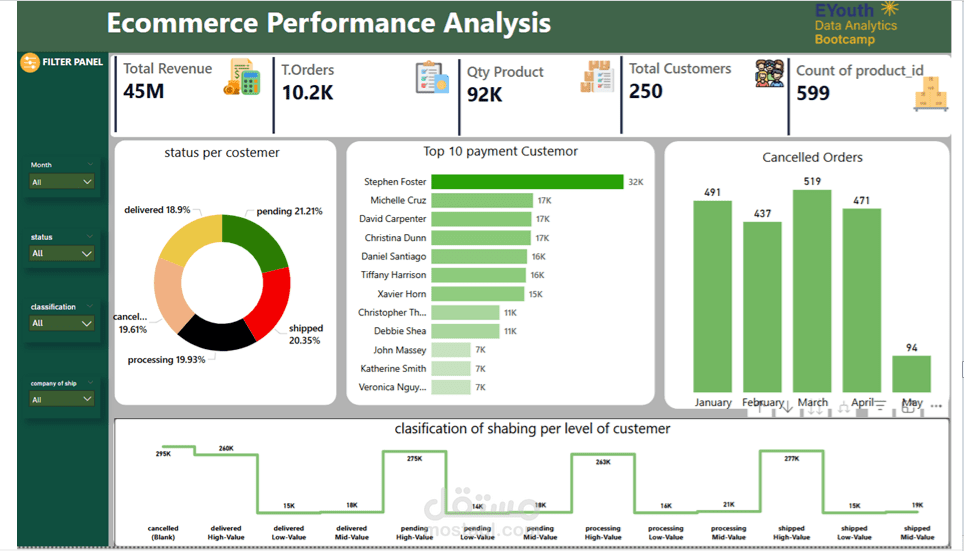Open more options ellipsis on Cancelled Orders
Screen dimensions: 964x551
(936, 406)
